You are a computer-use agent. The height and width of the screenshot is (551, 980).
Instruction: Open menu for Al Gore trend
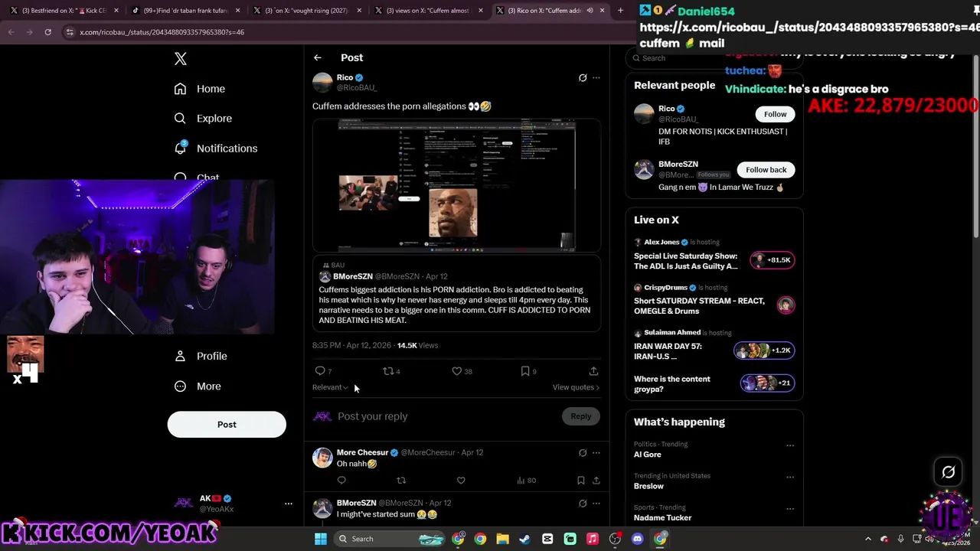tap(790, 445)
